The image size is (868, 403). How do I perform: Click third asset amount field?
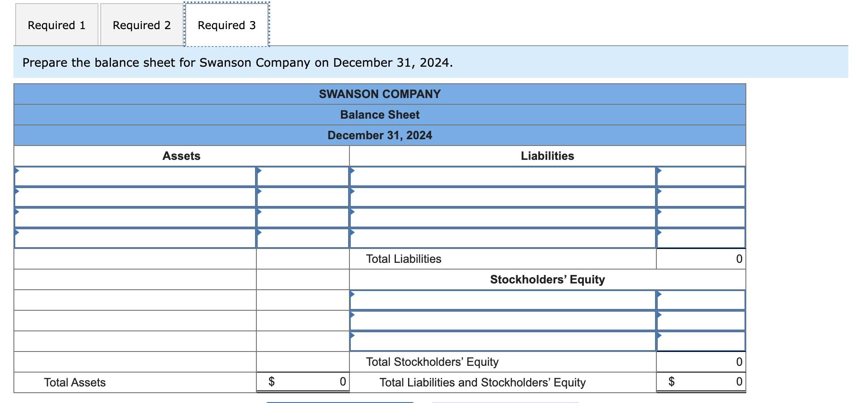[302, 218]
